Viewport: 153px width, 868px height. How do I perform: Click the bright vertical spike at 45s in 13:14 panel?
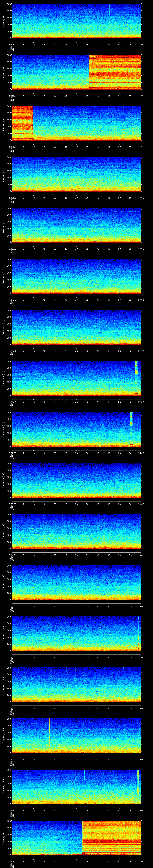[110, 19]
